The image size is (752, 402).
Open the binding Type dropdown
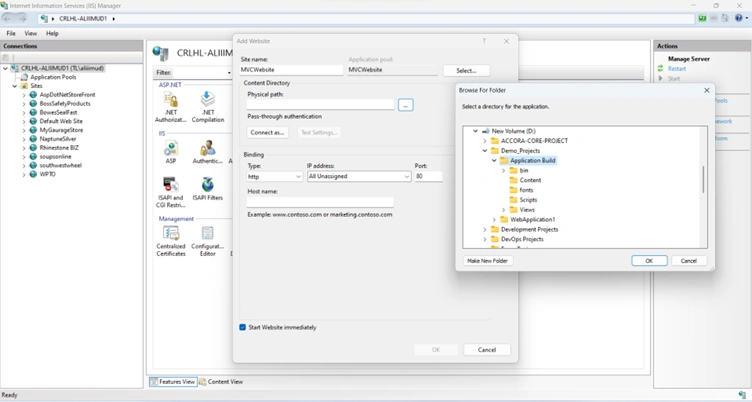point(274,177)
